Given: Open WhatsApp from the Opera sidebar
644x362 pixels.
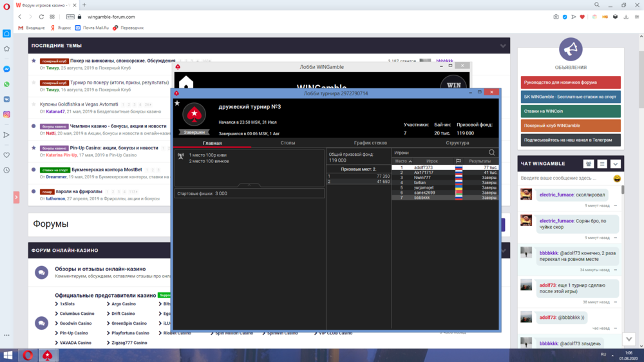Looking at the screenshot, I should pos(6,84).
